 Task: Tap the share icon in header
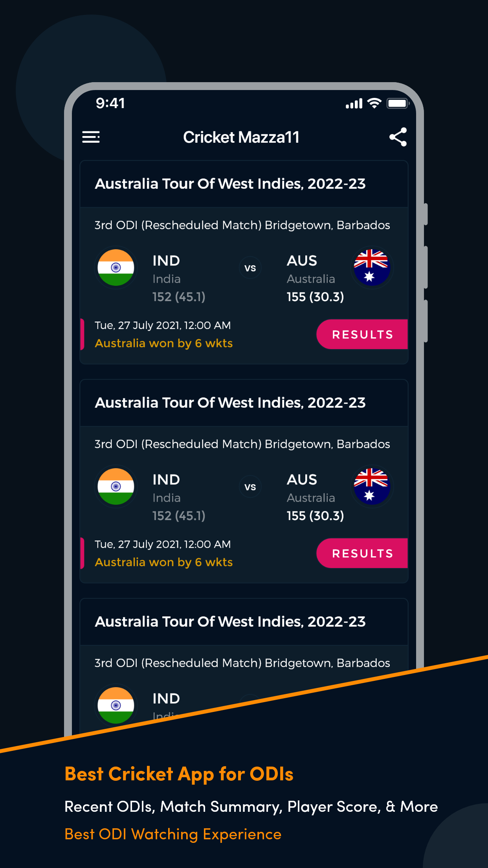(398, 137)
